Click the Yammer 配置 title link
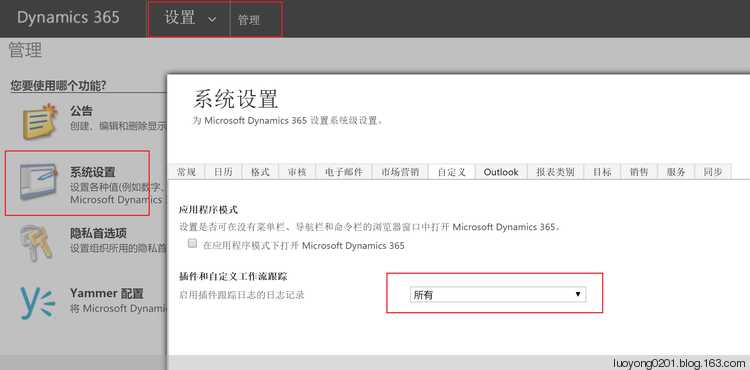 pos(107,293)
